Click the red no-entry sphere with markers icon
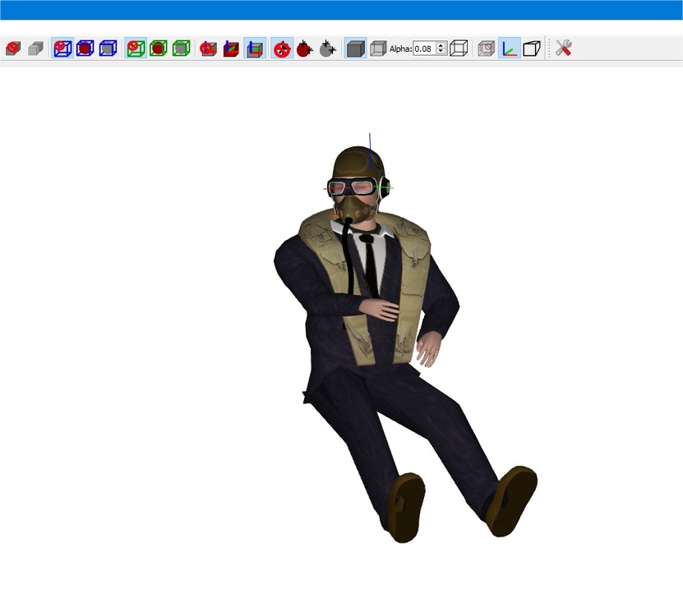The height and width of the screenshot is (616, 683). pos(282,48)
